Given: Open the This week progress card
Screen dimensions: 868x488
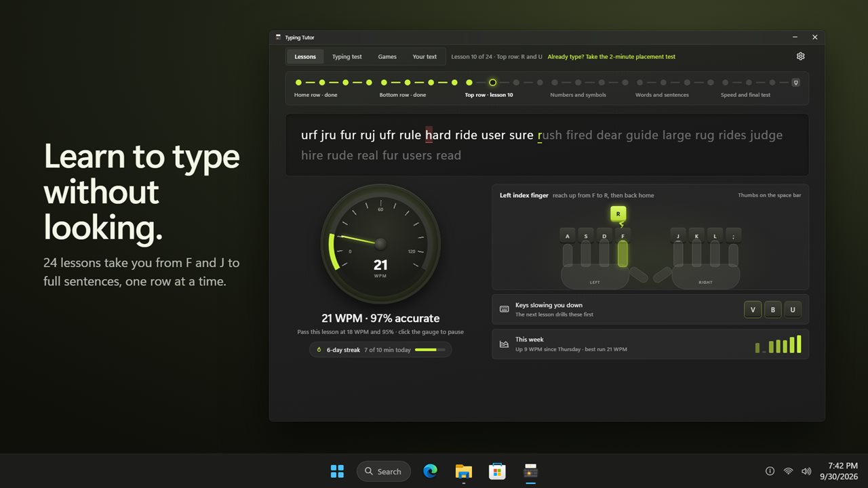Looking at the screenshot, I should [x=650, y=344].
